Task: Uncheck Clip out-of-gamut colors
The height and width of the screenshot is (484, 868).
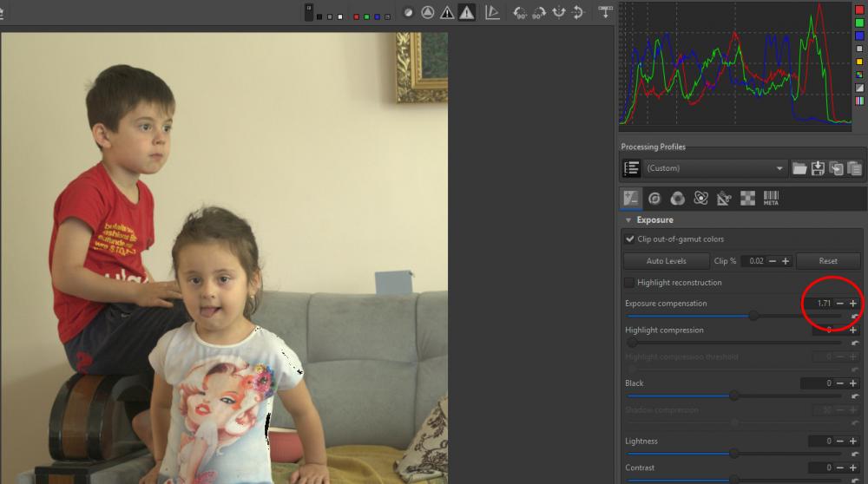Action: (629, 239)
